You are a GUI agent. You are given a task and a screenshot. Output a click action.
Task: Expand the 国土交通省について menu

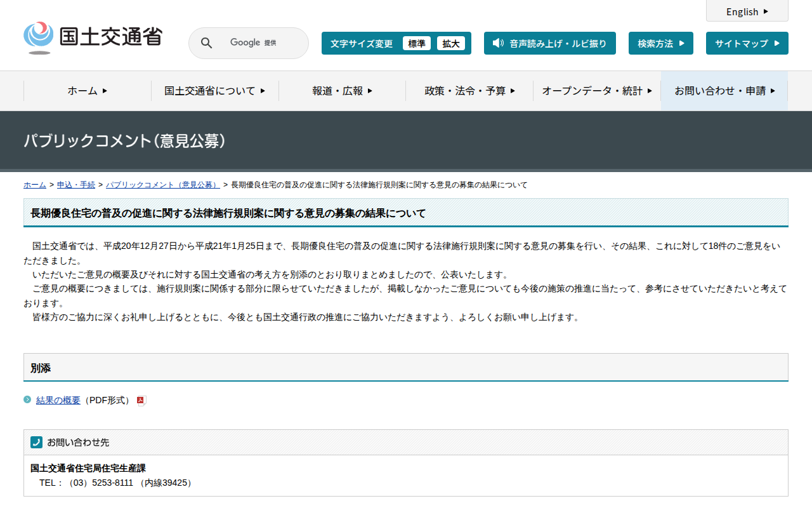214,91
